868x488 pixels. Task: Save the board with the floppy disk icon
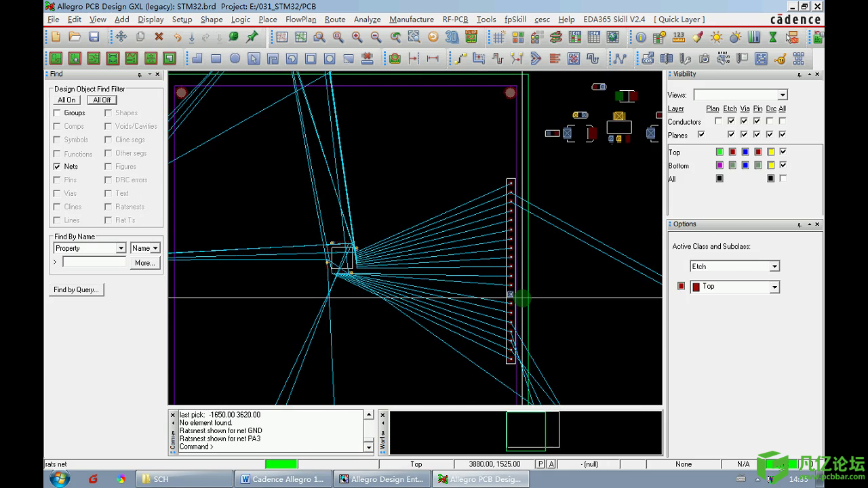point(94,37)
